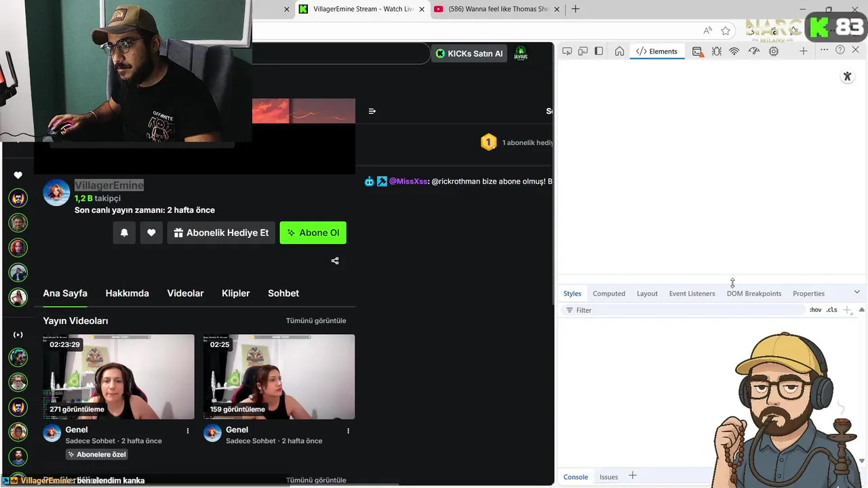868x488 pixels.
Task: Add a tool to the drawer
Action: click(x=632, y=476)
